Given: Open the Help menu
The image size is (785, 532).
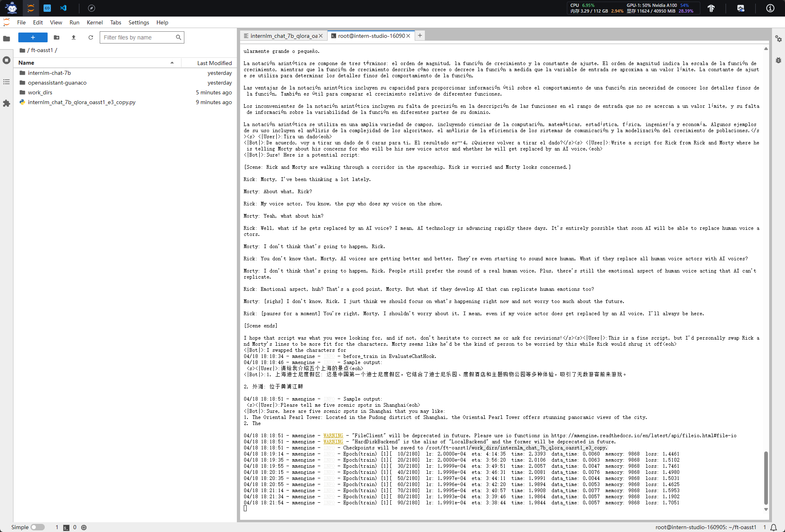Looking at the screenshot, I should [x=162, y=22].
